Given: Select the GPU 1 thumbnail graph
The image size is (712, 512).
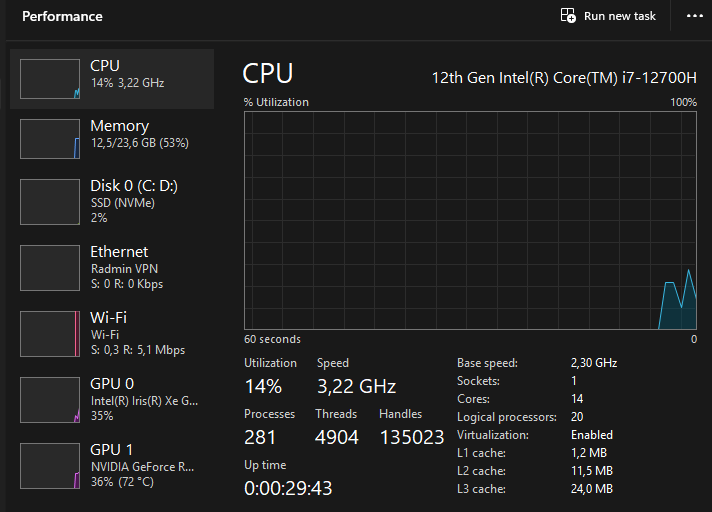Looking at the screenshot, I should (50, 465).
